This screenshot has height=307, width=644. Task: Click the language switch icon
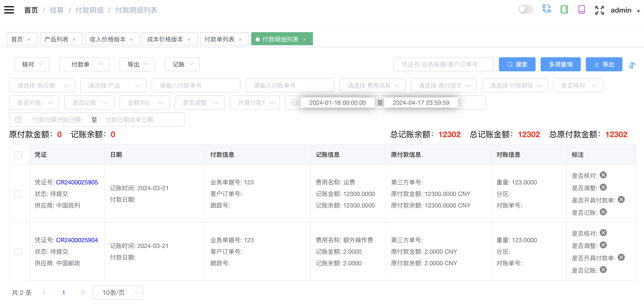[x=547, y=10]
